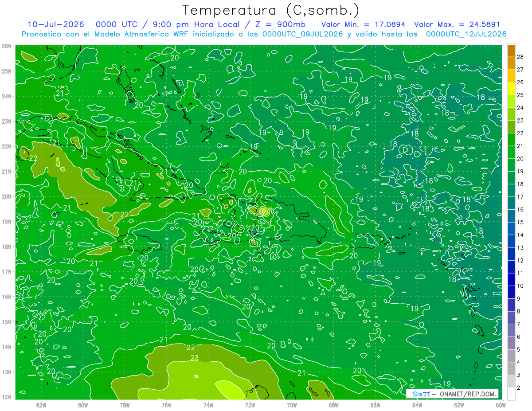Click the "76W" longitude axis label

tap(166, 405)
